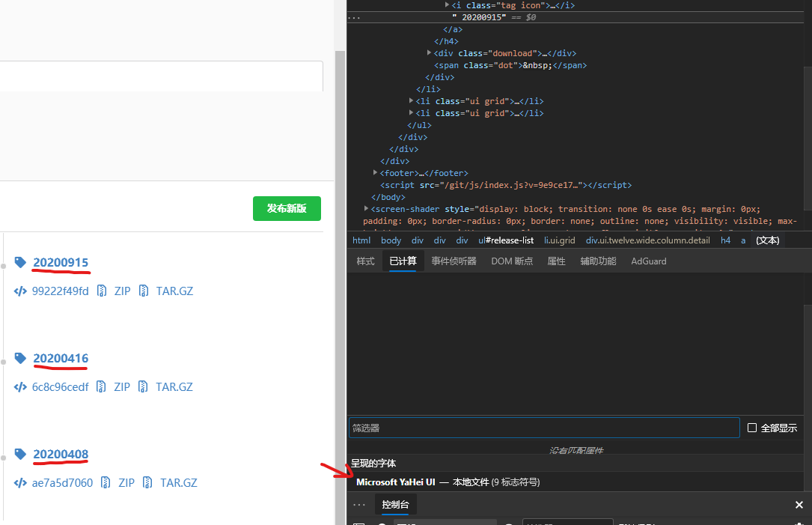
Task: Click the ZIP download icon for release 20200408
Action: 106,482
